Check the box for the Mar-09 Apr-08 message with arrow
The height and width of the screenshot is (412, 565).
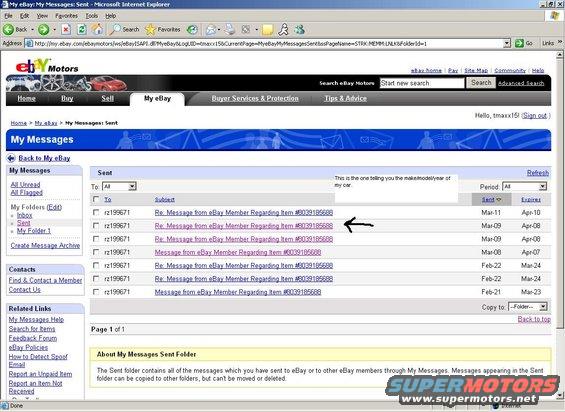point(96,226)
